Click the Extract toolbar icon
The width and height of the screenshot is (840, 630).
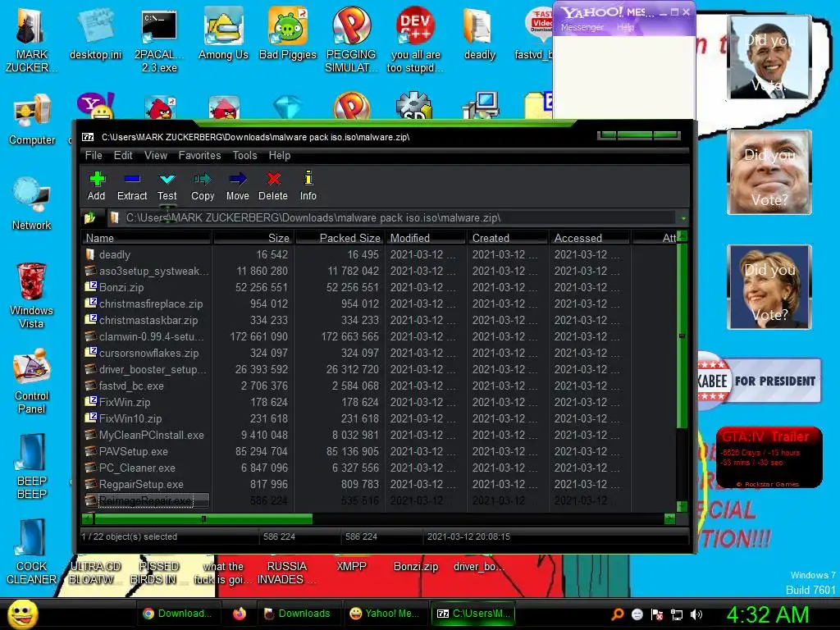coord(132,185)
